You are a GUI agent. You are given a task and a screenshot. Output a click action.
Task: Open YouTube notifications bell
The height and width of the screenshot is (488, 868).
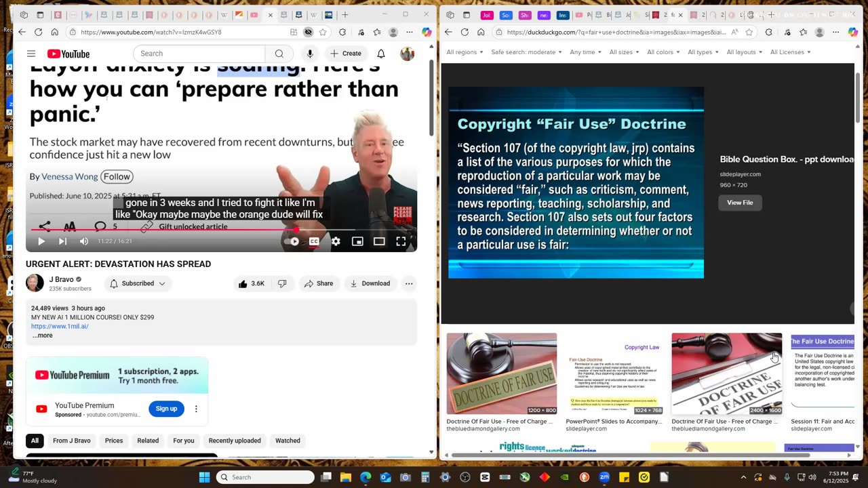tap(381, 54)
